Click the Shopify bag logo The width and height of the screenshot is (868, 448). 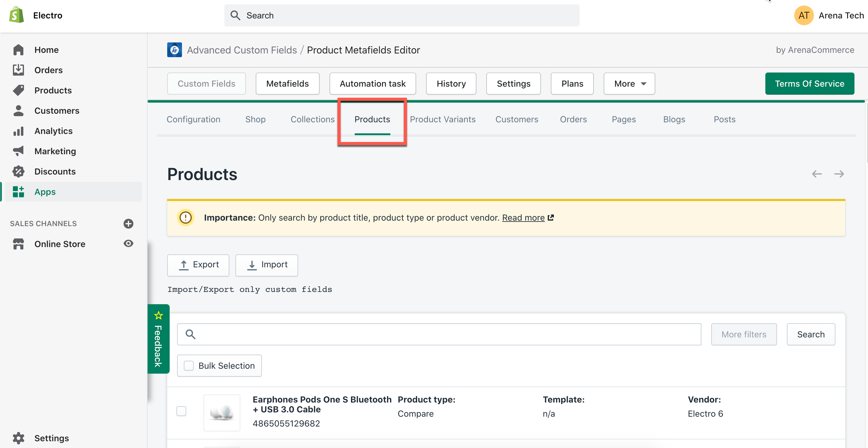(17, 15)
